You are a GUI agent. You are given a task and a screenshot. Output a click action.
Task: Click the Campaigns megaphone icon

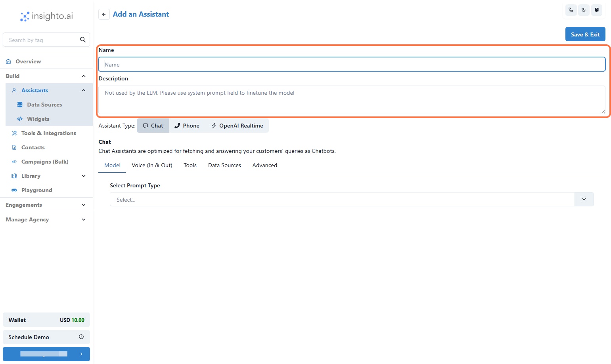pos(14,162)
